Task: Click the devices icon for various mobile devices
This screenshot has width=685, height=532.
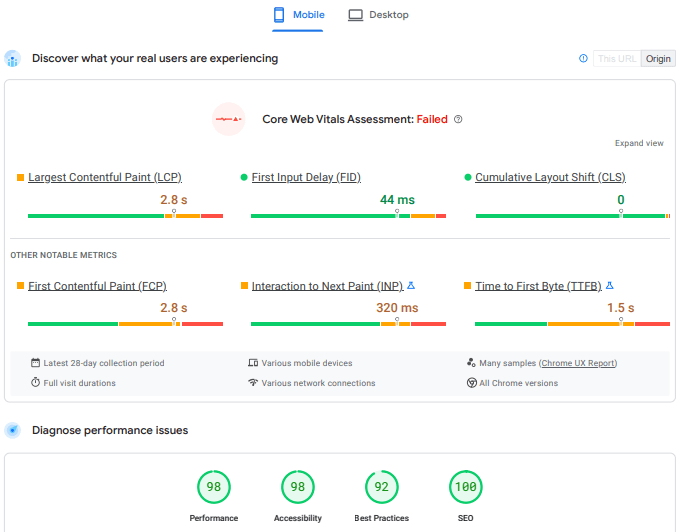Action: (253, 363)
